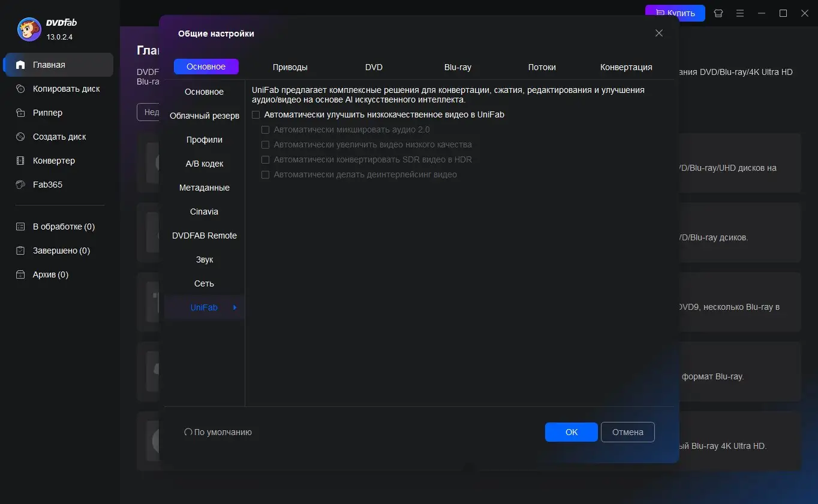Open DVDFAB Remote settings
This screenshot has width=818, height=504.
point(204,236)
